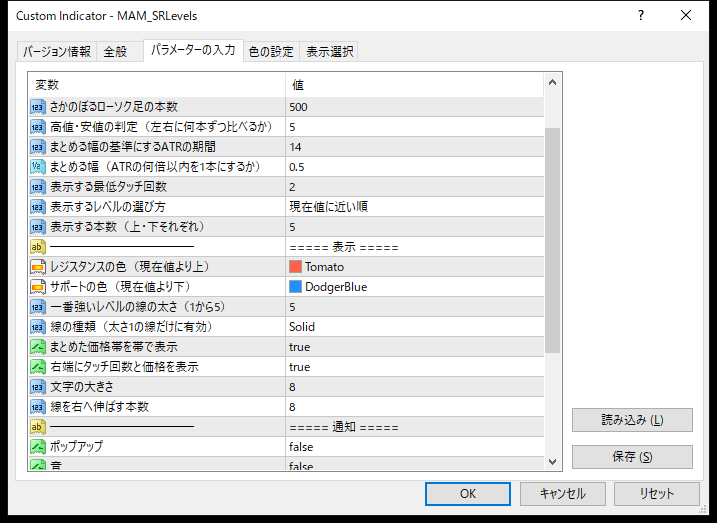Image resolution: width=717 pixels, height=523 pixels.
Task: Click the OK button
Action: coord(468,494)
